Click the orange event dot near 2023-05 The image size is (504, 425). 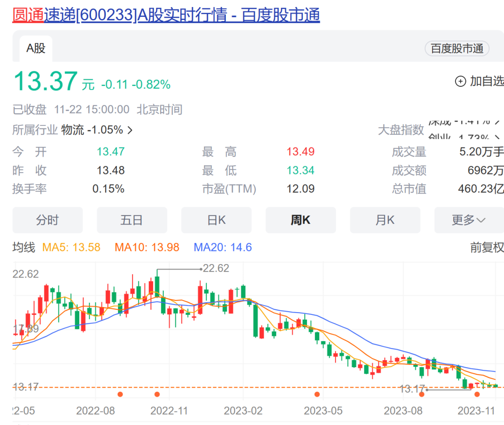click(317, 394)
